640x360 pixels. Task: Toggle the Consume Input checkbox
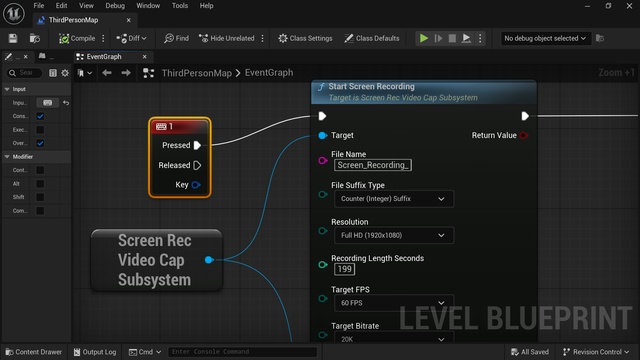pyautogui.click(x=40, y=116)
